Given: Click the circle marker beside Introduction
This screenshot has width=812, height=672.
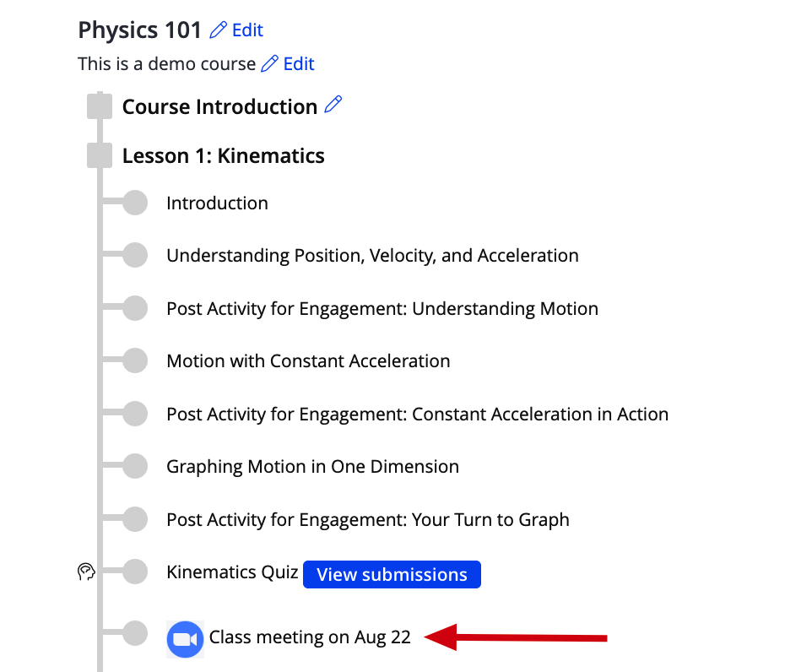Looking at the screenshot, I should coord(135,203).
